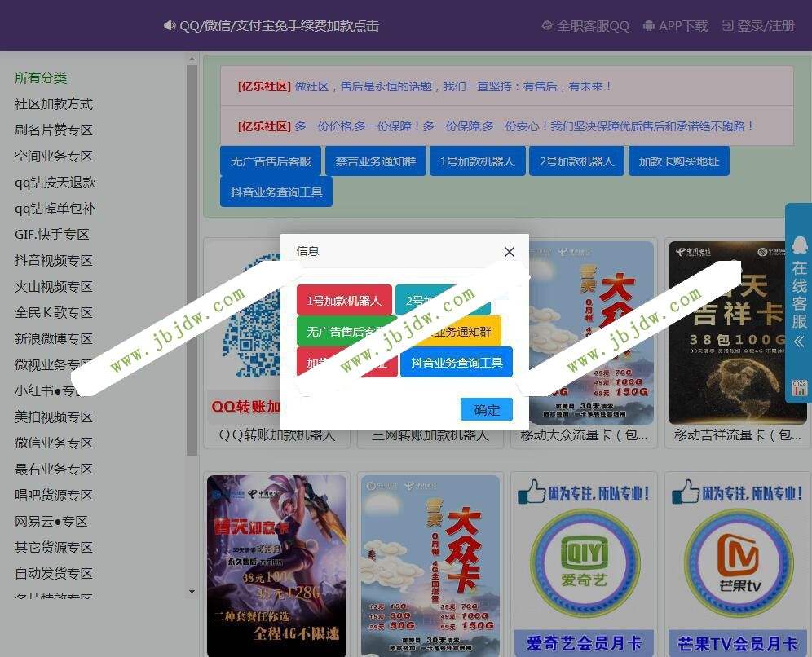
Task: Click the QQ penguin icon on 在线客服 panel
Action: (799, 241)
